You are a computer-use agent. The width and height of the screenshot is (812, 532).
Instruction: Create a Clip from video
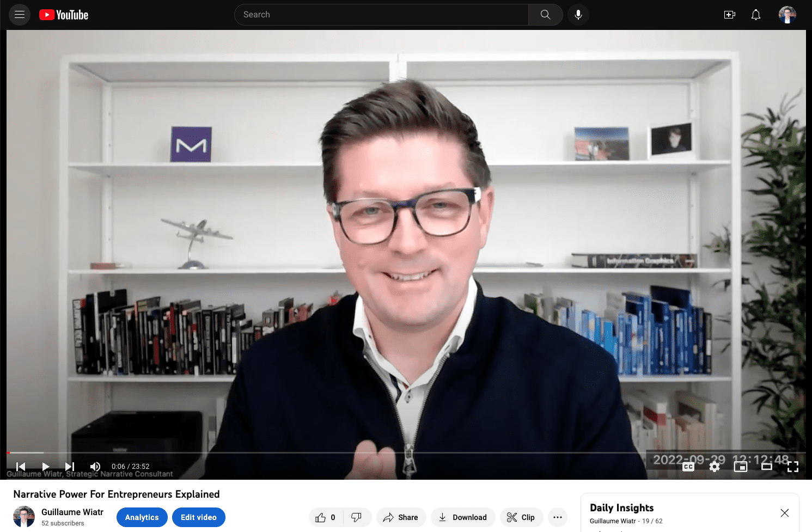(x=521, y=517)
